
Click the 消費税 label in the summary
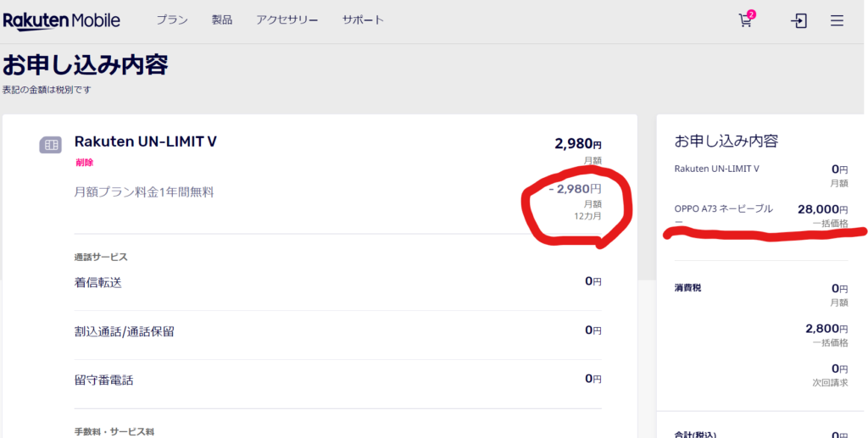(687, 288)
